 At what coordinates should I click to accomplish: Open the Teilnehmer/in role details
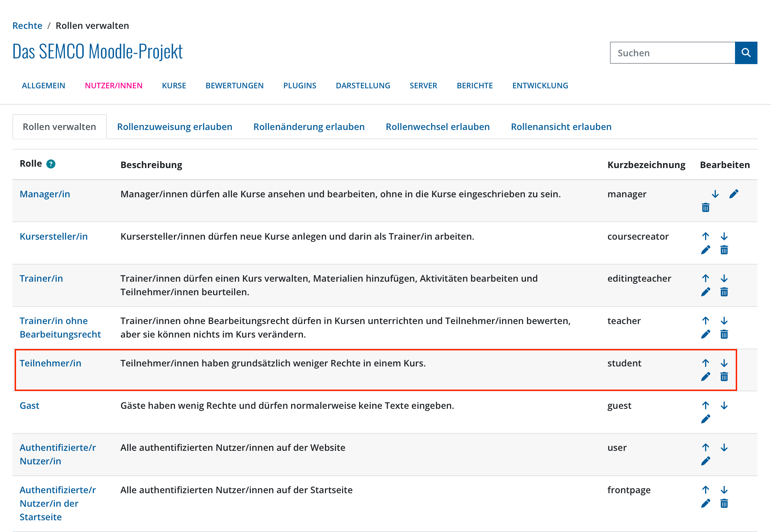pyautogui.click(x=51, y=363)
